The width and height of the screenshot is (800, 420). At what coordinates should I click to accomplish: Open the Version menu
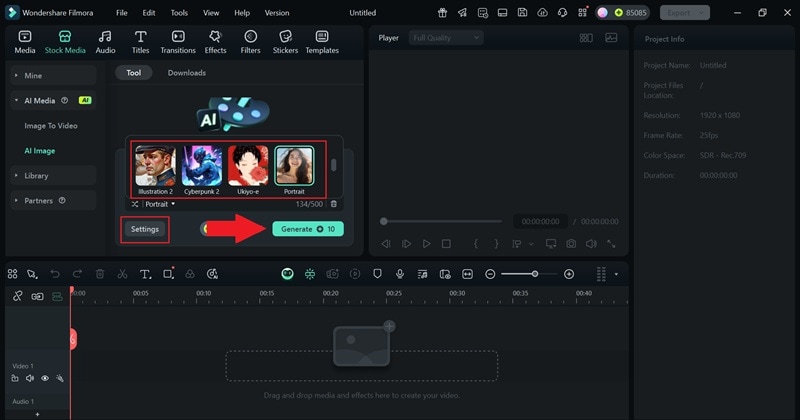(277, 13)
